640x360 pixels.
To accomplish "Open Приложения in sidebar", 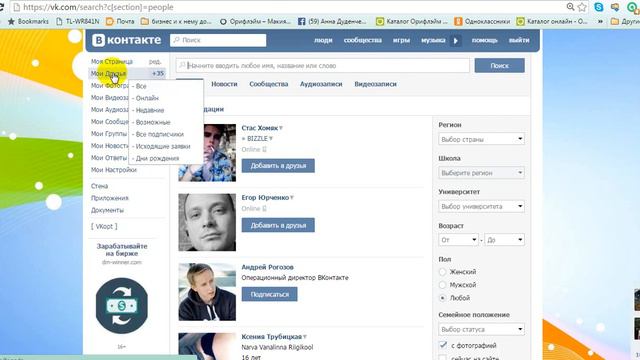I will tap(109, 198).
